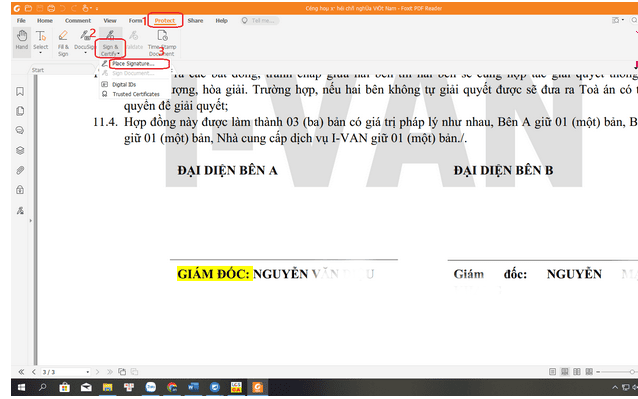
Task: Click the Open file icon in quick access
Action: (28, 8)
